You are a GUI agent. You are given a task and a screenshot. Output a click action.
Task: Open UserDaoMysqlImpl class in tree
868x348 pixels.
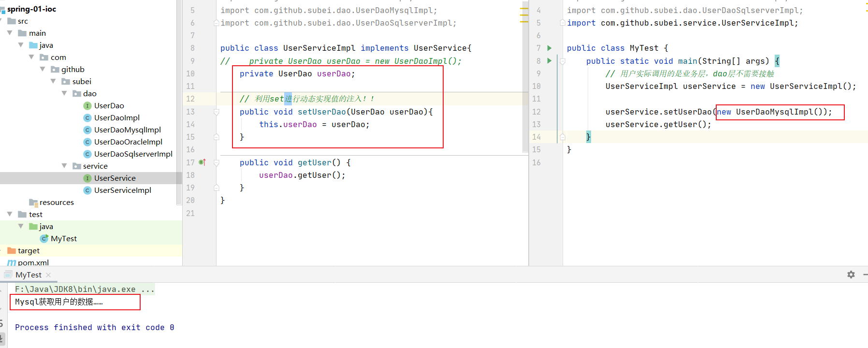coord(127,130)
